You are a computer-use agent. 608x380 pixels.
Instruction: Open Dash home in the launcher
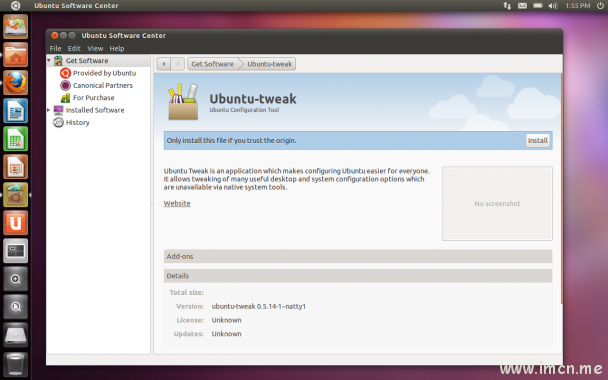[16, 26]
